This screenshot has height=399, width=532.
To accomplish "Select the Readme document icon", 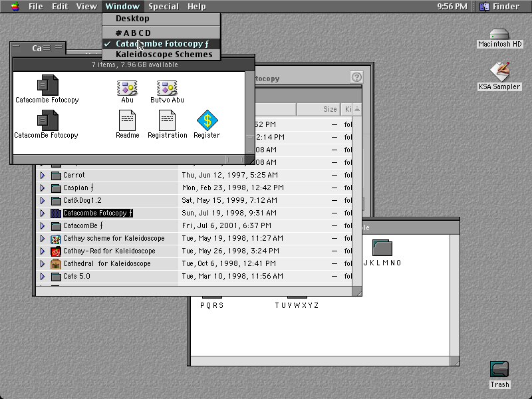I will click(127, 120).
